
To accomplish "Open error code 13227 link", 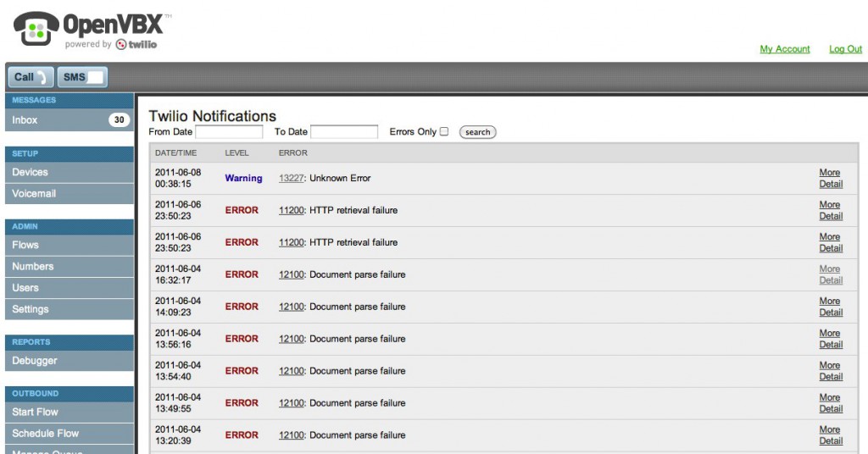I will [292, 178].
